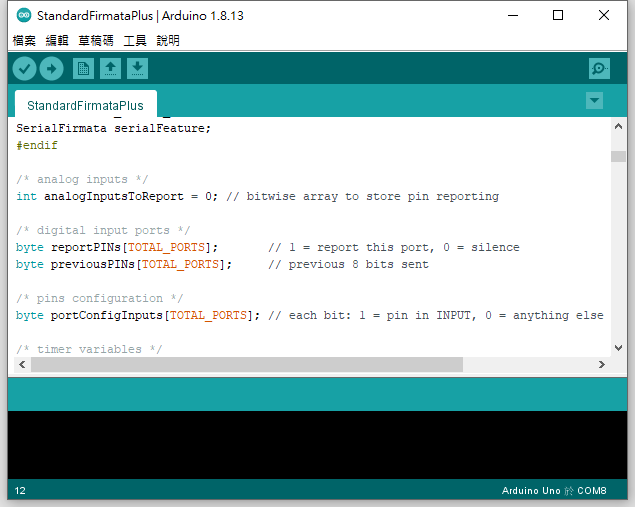
Task: Click the vertical scrollbar thumb
Action: 618,156
